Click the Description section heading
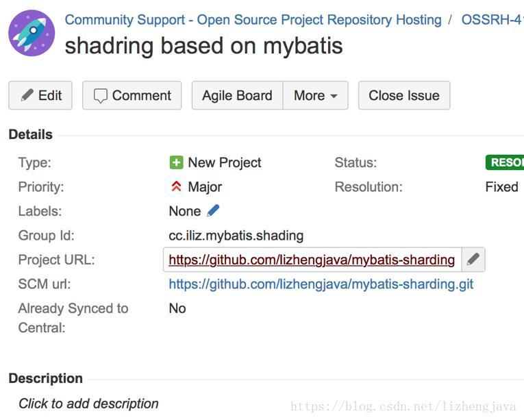This screenshot has width=524, height=420. 46,378
